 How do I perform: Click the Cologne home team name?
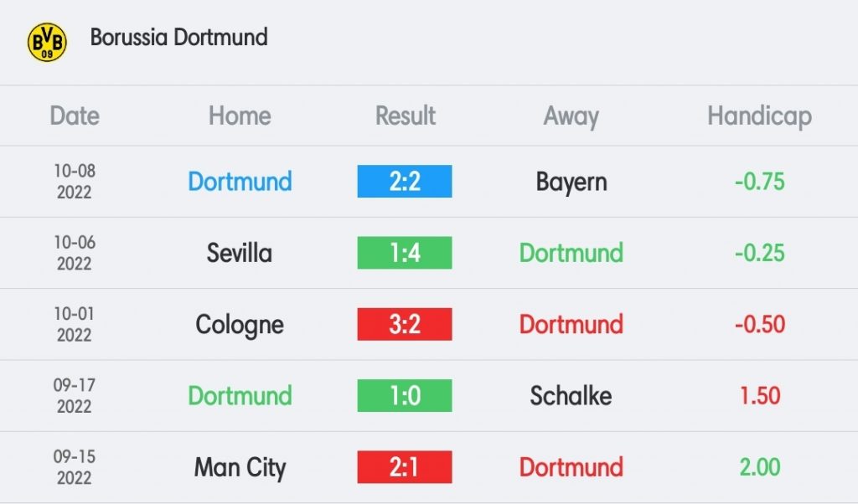click(x=240, y=325)
